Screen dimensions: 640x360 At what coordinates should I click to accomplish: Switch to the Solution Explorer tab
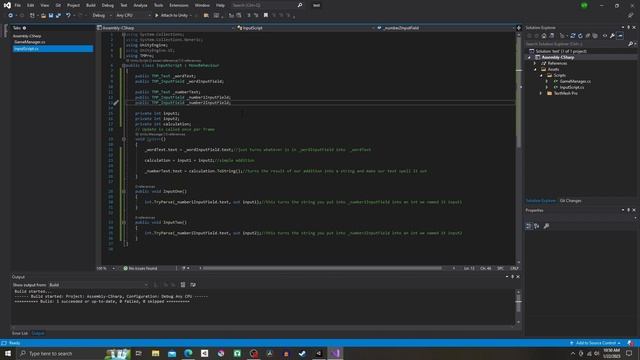click(540, 201)
